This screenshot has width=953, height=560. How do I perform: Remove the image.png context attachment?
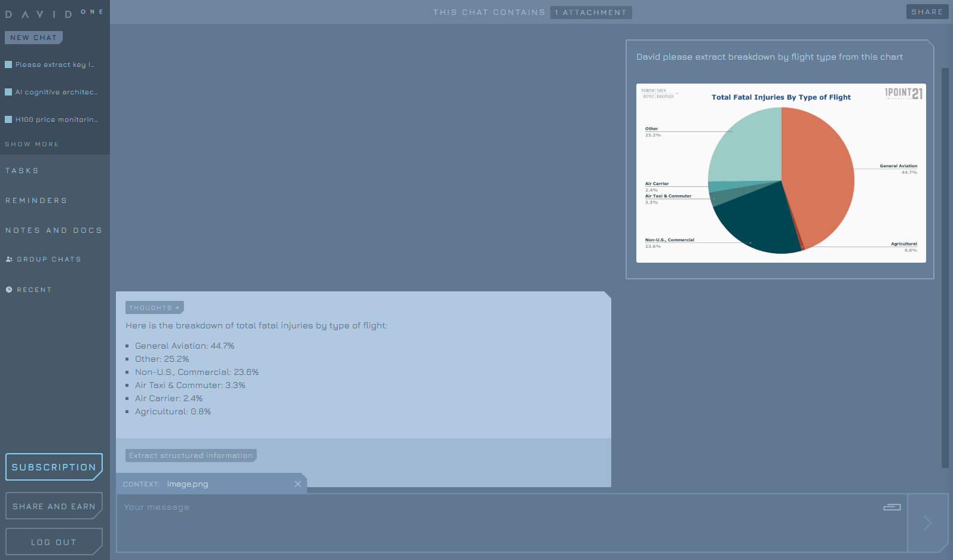click(298, 484)
